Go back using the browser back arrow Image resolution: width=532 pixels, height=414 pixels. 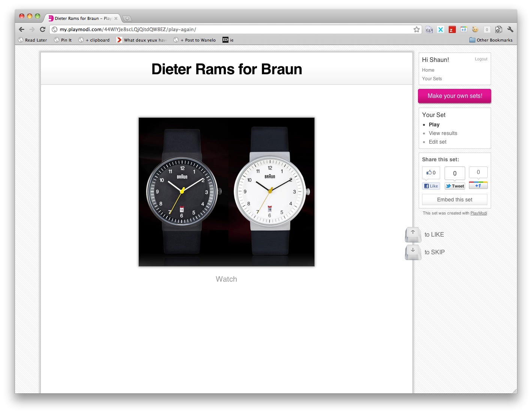click(x=21, y=29)
